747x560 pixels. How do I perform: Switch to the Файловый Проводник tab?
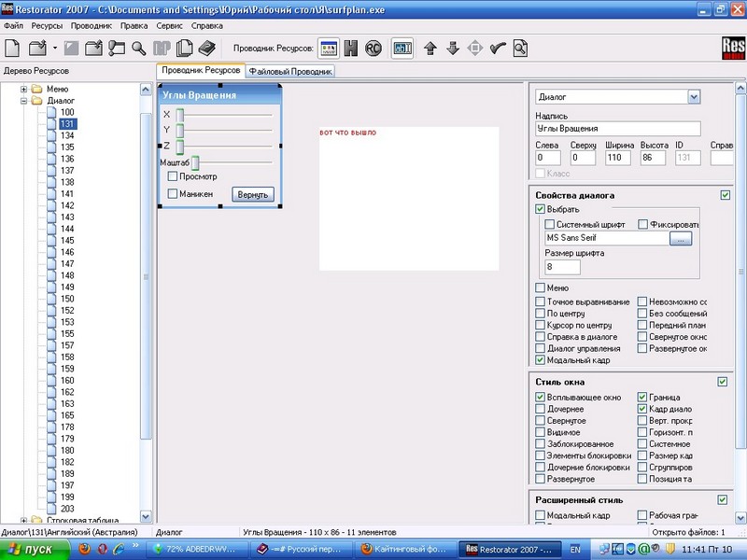(x=290, y=71)
